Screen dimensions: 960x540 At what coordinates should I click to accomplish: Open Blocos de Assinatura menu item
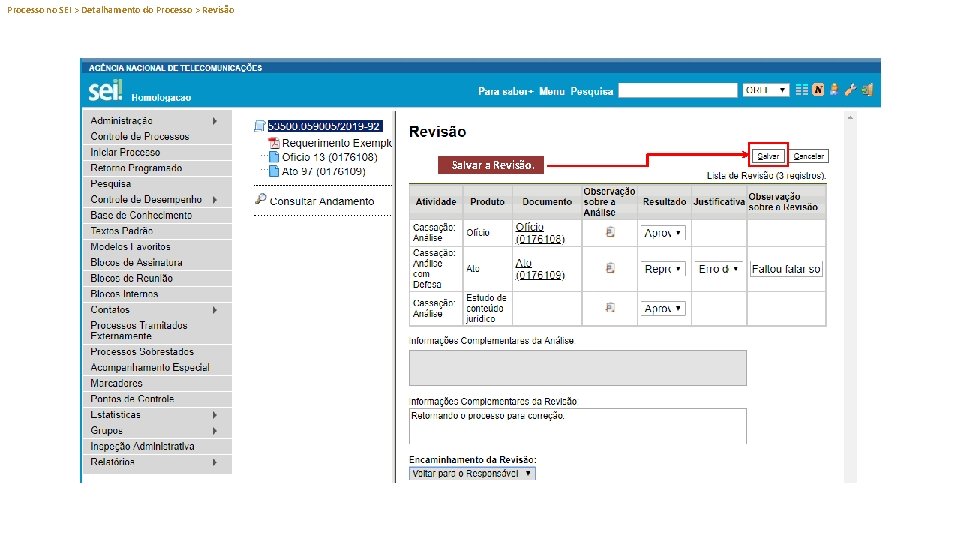click(157, 263)
